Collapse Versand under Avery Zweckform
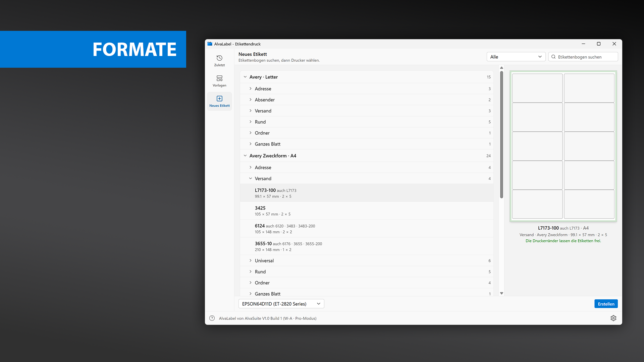The height and width of the screenshot is (362, 644). point(251,178)
